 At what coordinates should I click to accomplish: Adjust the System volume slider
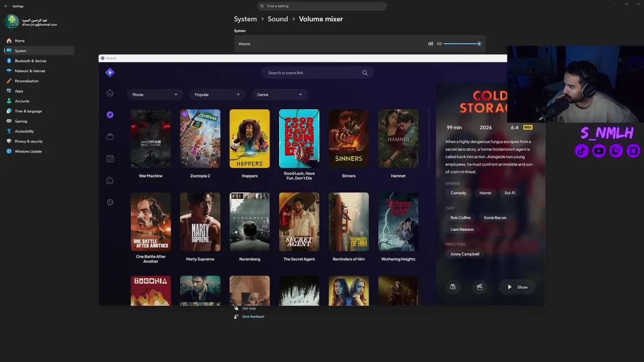[462, 44]
